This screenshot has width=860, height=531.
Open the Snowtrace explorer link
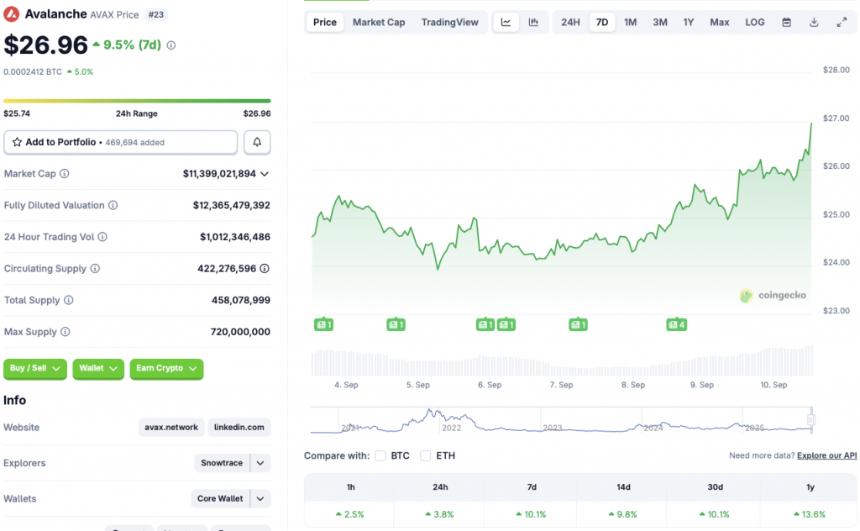click(x=222, y=463)
